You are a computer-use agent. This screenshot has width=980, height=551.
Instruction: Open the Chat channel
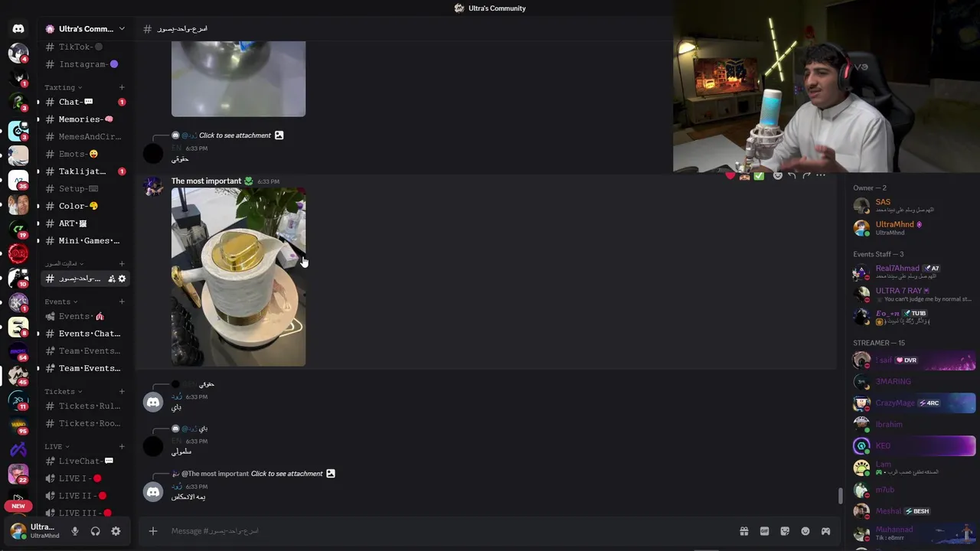click(x=84, y=102)
